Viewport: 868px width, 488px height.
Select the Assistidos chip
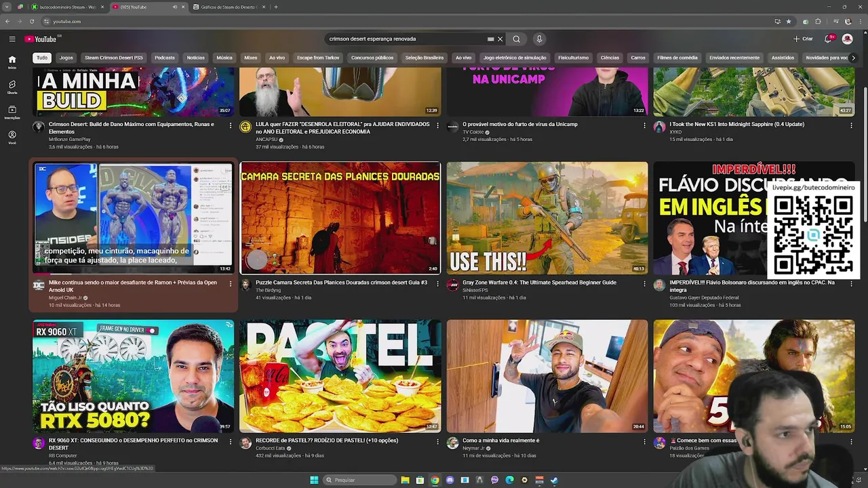pos(783,58)
